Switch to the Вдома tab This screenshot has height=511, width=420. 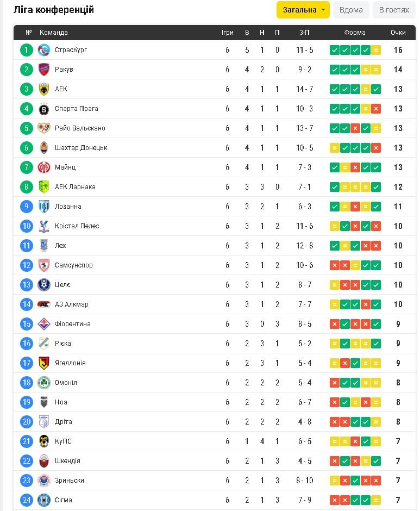pos(351,10)
